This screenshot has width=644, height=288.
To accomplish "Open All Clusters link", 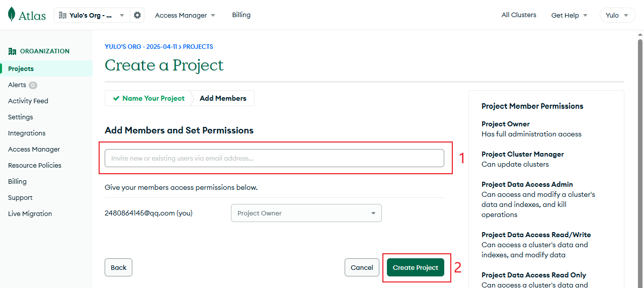I will pyautogui.click(x=519, y=15).
